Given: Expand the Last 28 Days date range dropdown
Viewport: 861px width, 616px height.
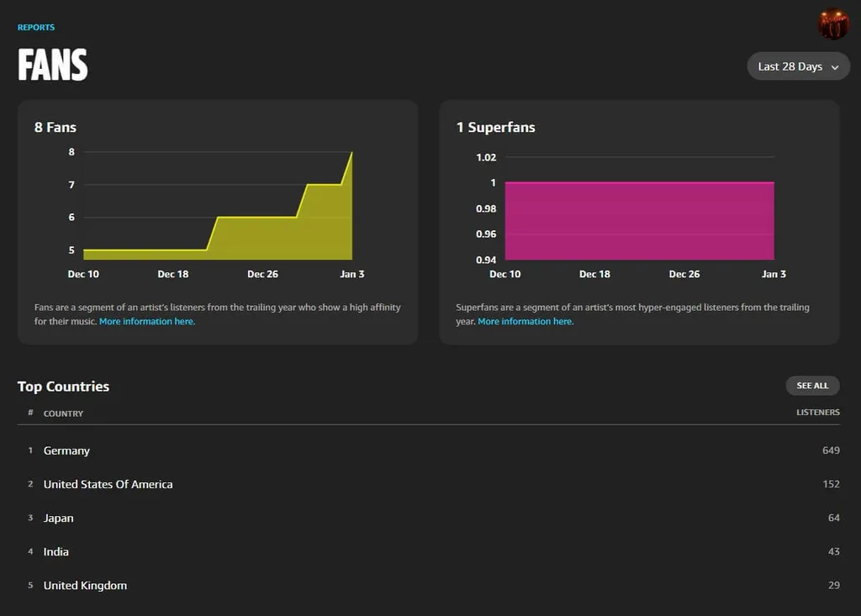Looking at the screenshot, I should (x=798, y=66).
